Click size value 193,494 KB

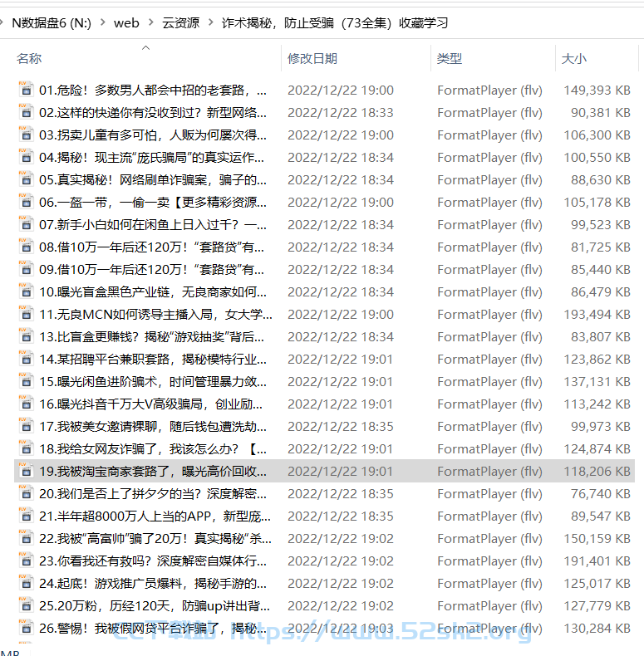coord(597,314)
